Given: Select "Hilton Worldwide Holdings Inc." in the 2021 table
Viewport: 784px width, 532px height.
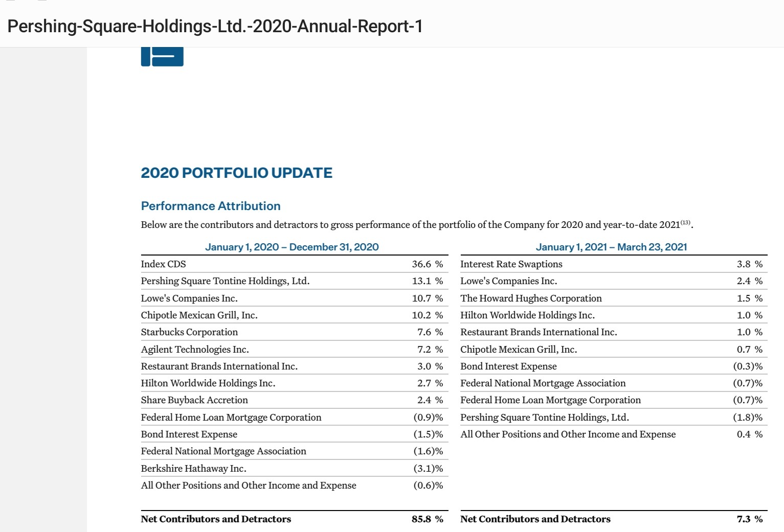Looking at the screenshot, I should click(x=528, y=315).
